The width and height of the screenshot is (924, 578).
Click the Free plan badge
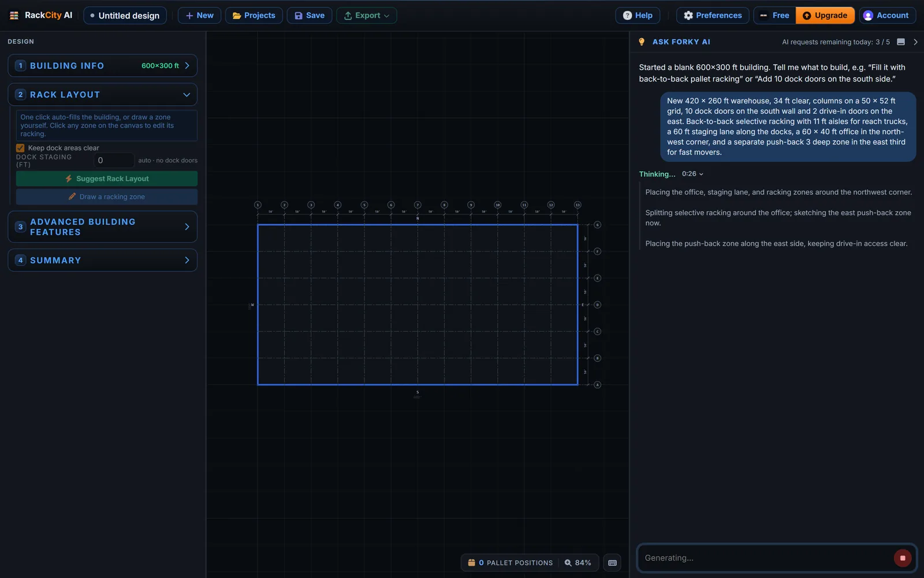tap(774, 16)
